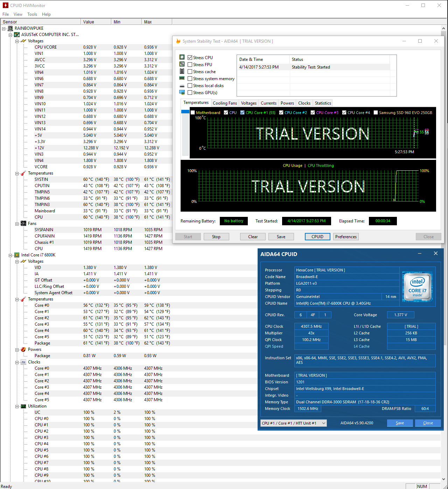
Task: Collapse the motherboard Voltages node
Action: [17, 41]
